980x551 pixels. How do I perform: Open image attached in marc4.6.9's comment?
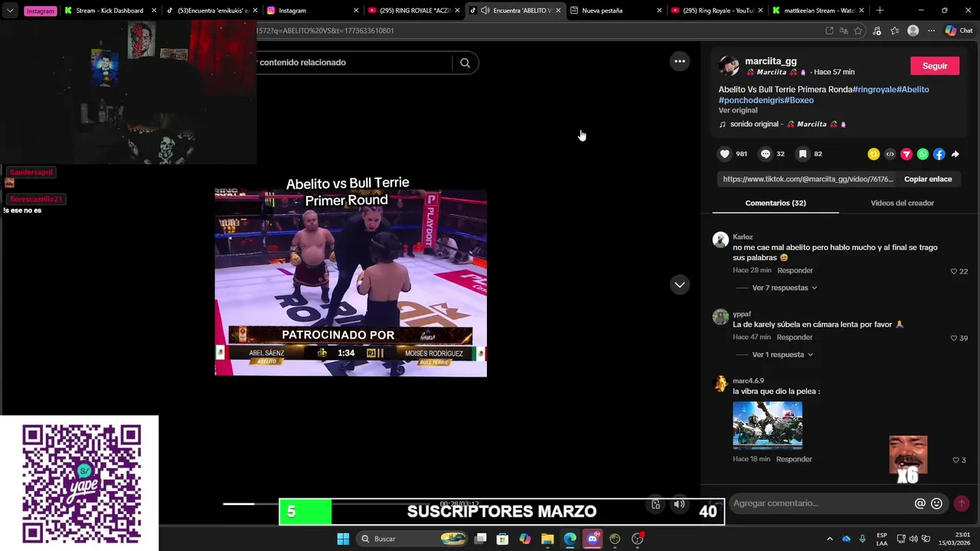(767, 424)
